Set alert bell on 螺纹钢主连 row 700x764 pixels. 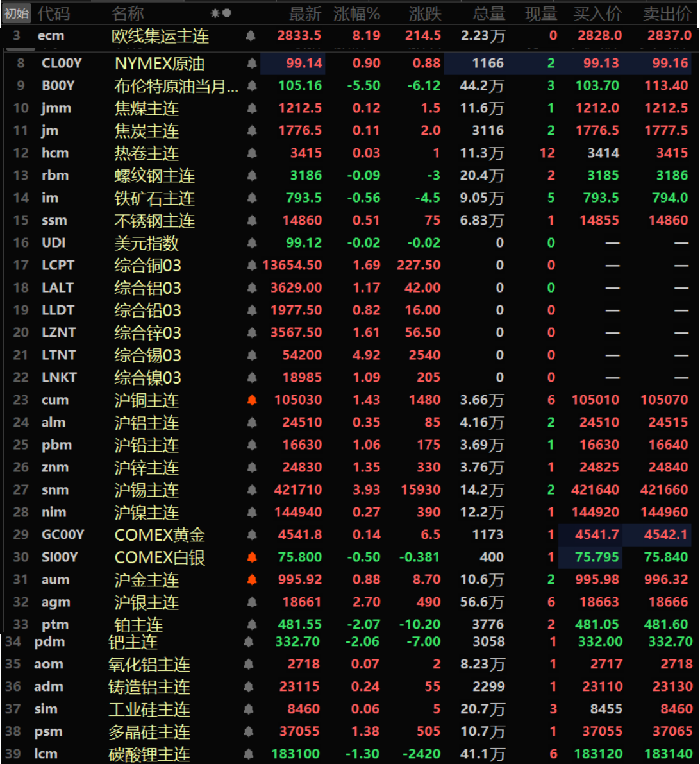point(252,175)
